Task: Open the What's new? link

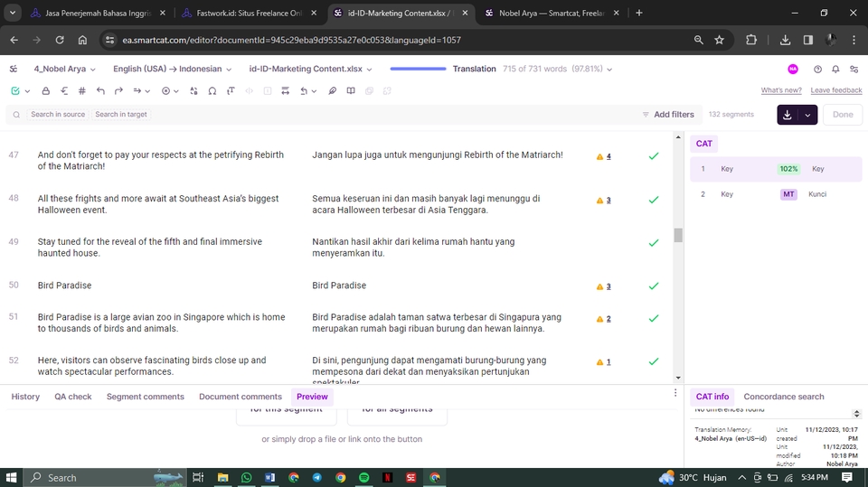Action: 781,90
